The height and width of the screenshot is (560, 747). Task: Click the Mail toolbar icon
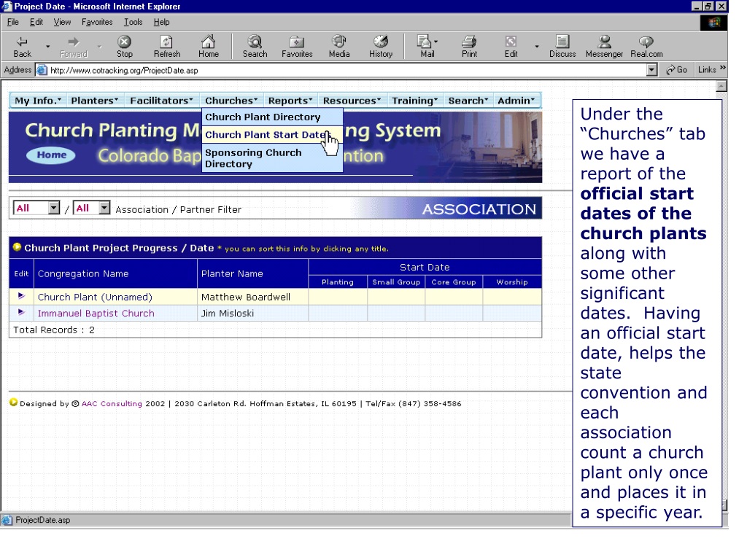pos(425,42)
